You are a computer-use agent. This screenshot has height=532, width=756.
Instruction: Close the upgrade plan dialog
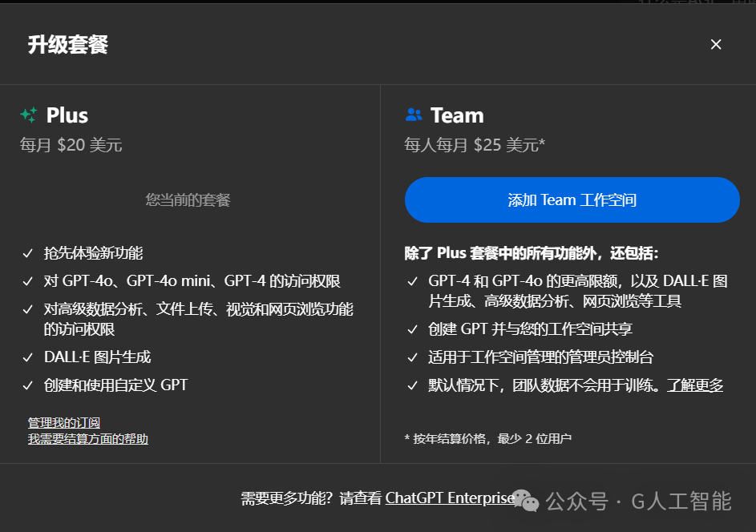[x=716, y=44]
